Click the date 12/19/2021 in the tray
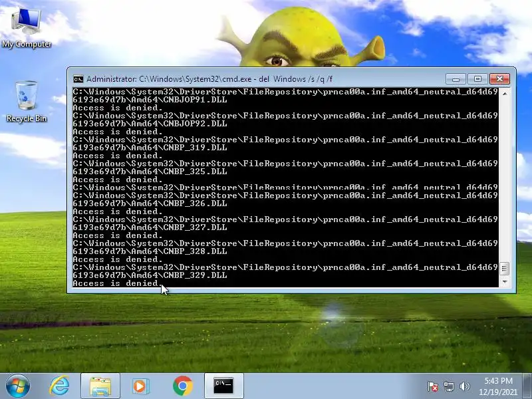532x399 pixels. click(498, 392)
